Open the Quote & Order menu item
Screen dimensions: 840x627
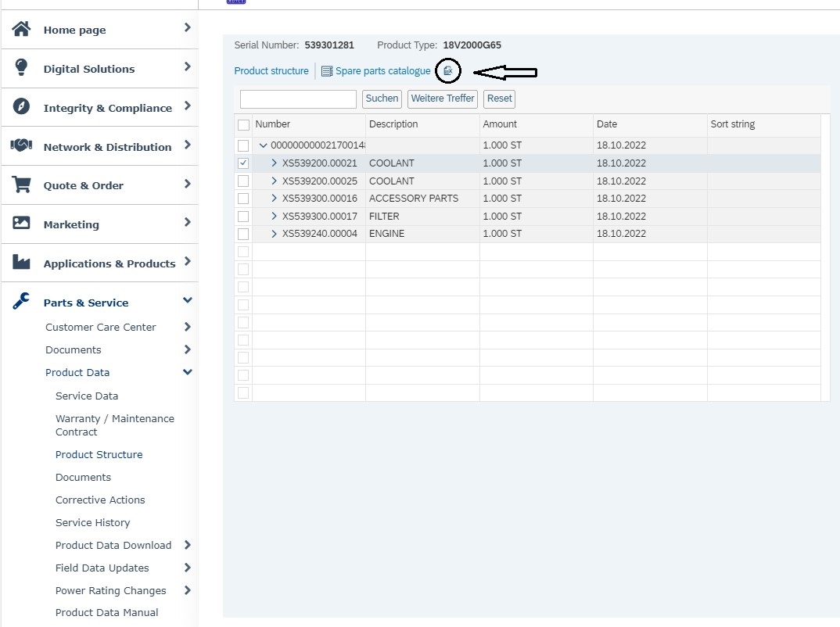(x=83, y=186)
